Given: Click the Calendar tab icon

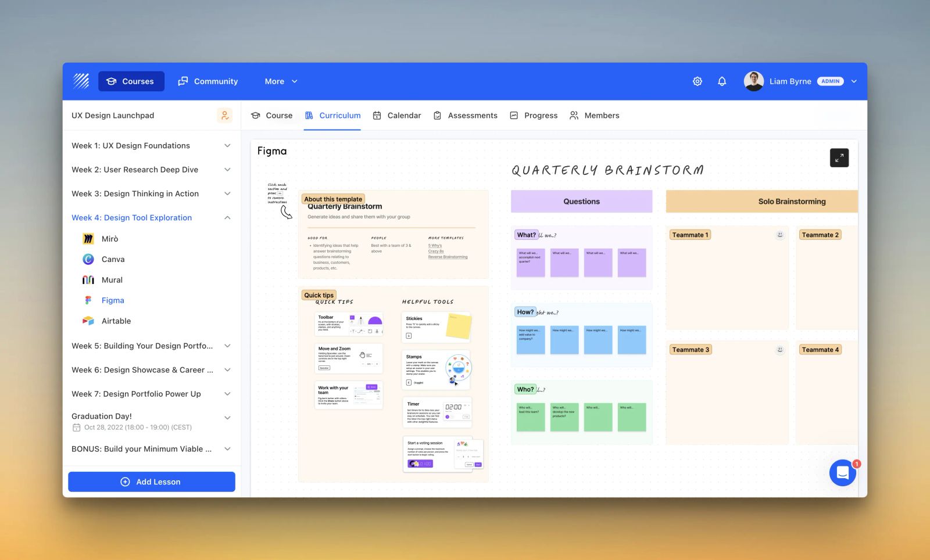Looking at the screenshot, I should [x=377, y=116].
